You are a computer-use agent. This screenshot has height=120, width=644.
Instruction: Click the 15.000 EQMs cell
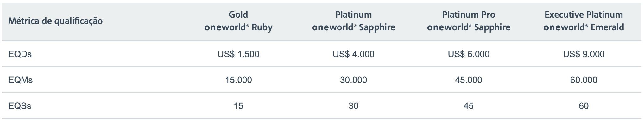tap(238, 80)
